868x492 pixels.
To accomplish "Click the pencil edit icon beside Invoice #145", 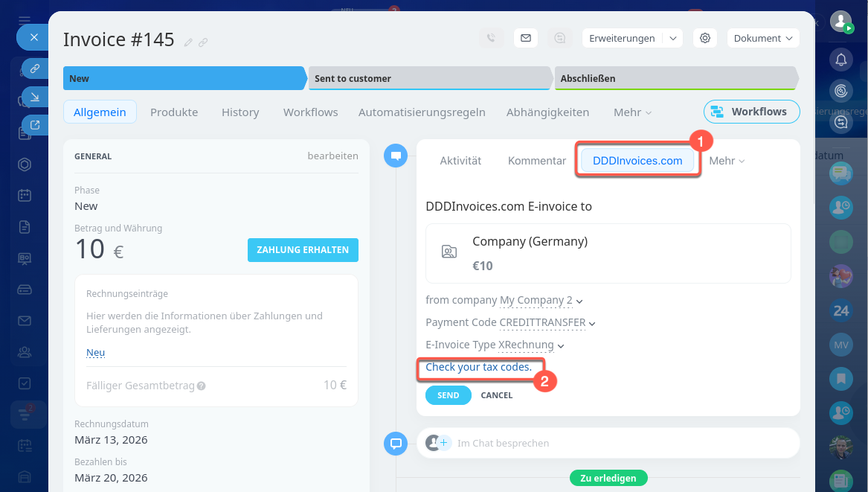I will pyautogui.click(x=188, y=42).
